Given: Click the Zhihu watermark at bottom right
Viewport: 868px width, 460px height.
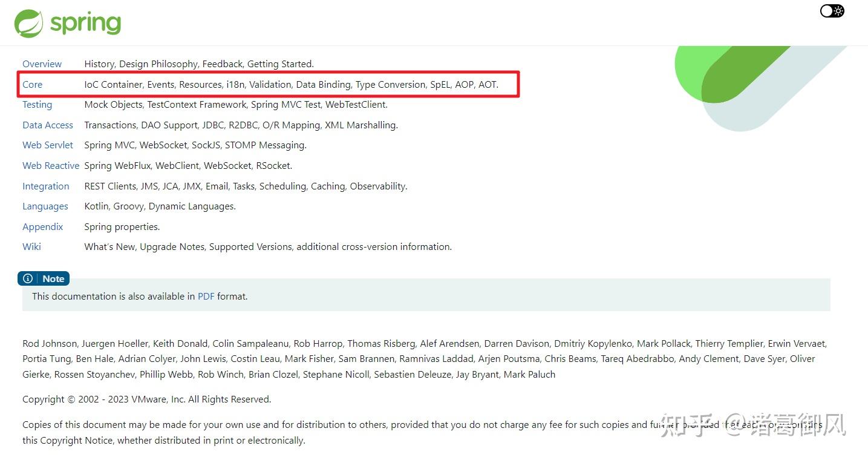Looking at the screenshot, I should click(752, 424).
